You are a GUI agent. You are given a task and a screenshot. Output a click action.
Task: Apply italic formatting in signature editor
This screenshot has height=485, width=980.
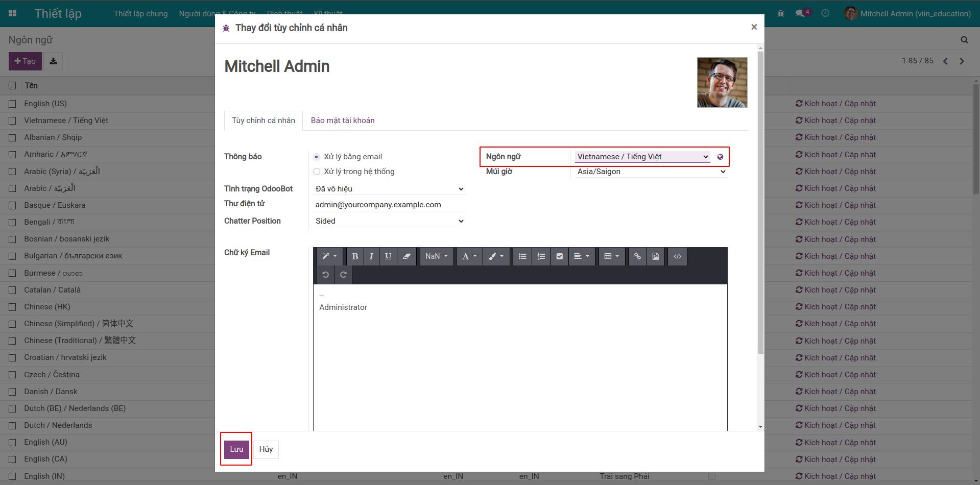coord(371,256)
